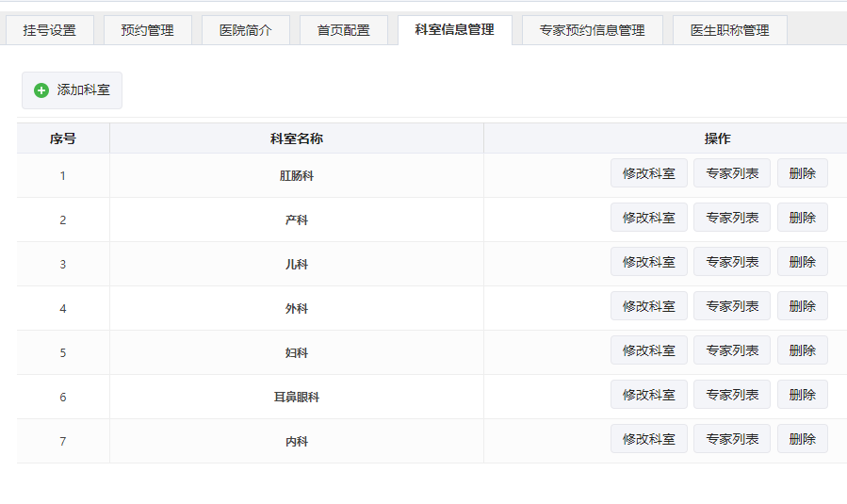Viewport: 847px width, 504px height.
Task: Open the 预约管理 tab
Action: (148, 30)
